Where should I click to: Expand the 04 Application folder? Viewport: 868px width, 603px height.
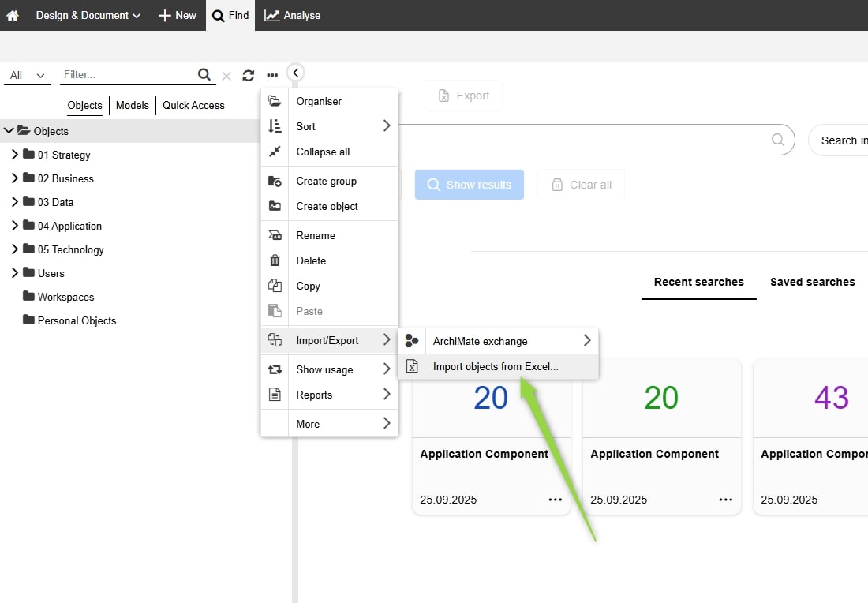(14, 226)
